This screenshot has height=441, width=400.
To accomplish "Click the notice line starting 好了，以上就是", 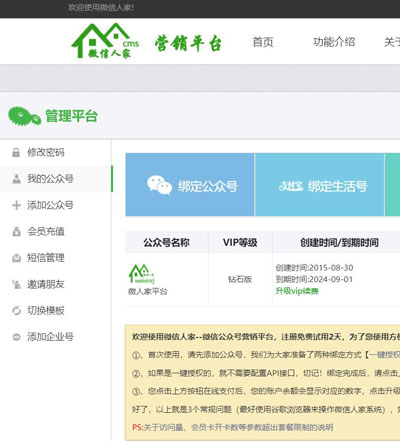I will tap(266, 409).
